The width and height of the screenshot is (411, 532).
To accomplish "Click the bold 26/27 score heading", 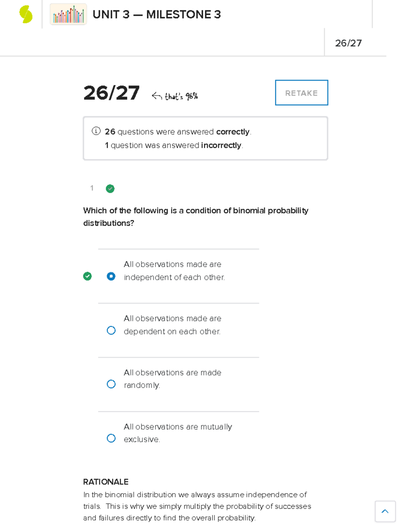I will (x=112, y=92).
